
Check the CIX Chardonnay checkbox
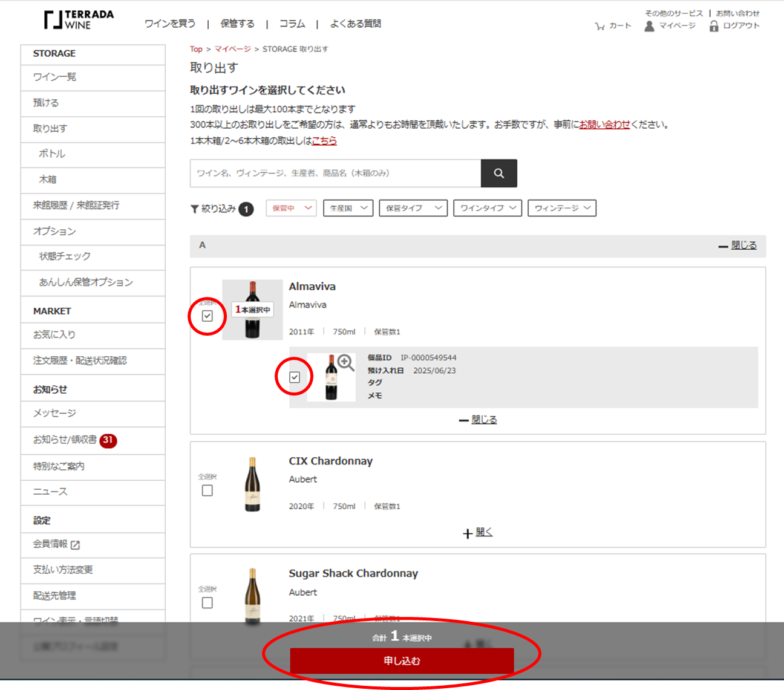click(x=207, y=490)
